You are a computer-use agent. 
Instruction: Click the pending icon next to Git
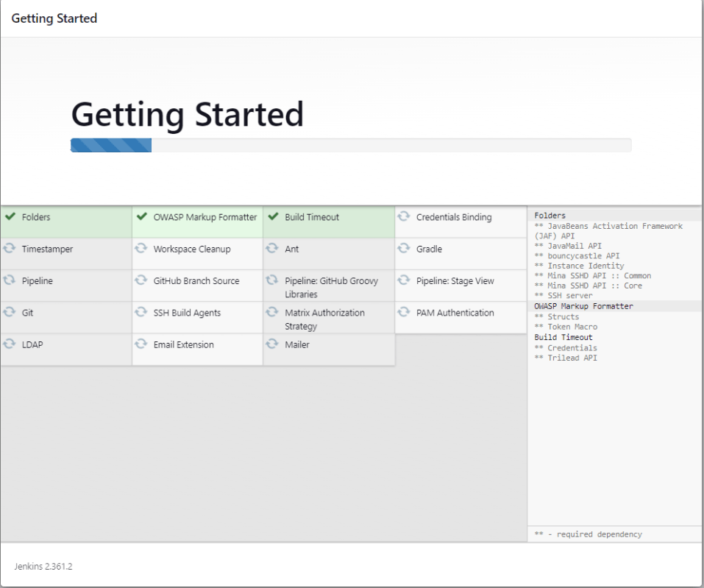(x=10, y=312)
